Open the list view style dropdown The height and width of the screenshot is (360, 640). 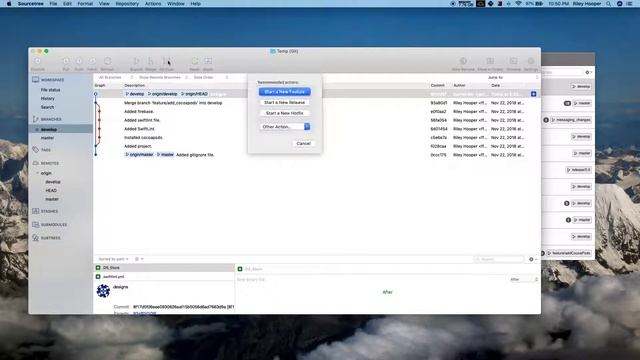(139, 259)
